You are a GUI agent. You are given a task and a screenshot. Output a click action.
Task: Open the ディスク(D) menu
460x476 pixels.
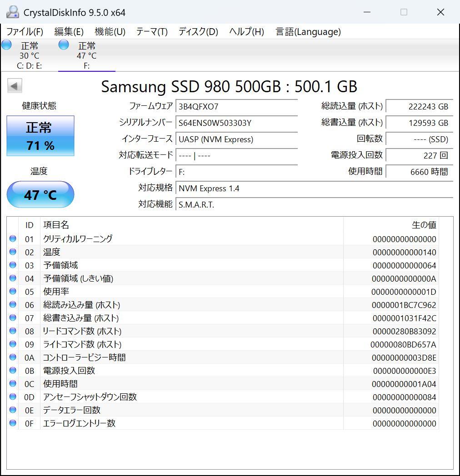coord(198,32)
